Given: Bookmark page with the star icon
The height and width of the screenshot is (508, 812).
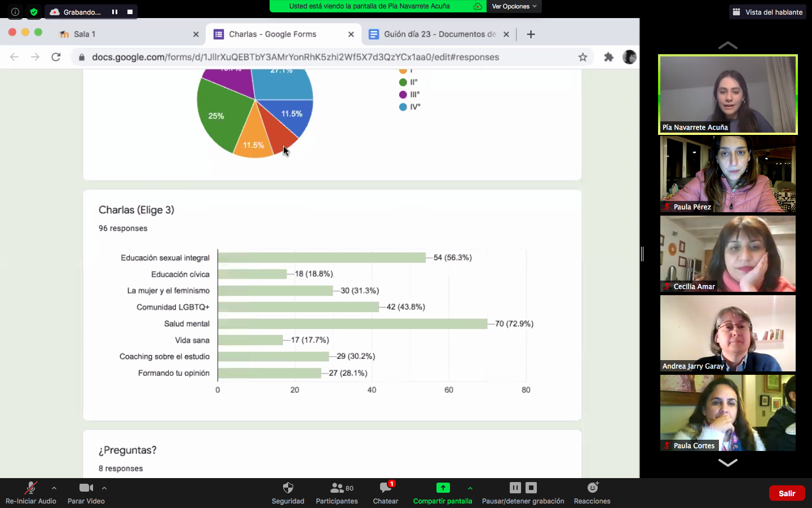Looking at the screenshot, I should [582, 57].
